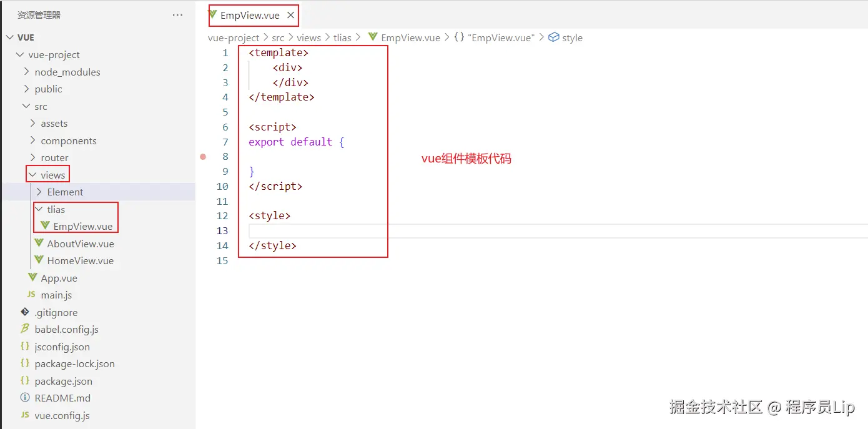Image resolution: width=868 pixels, height=429 pixels.
Task: Collapse the tlias folder
Action: (x=39, y=209)
